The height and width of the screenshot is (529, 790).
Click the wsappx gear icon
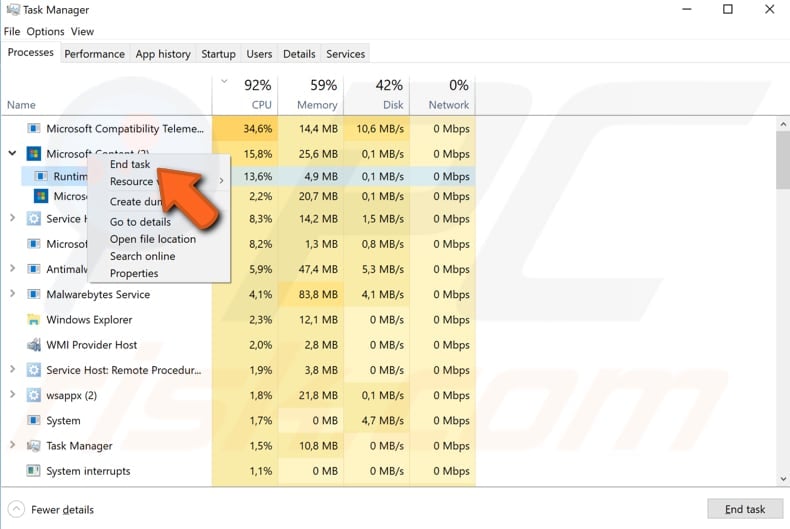click(33, 395)
